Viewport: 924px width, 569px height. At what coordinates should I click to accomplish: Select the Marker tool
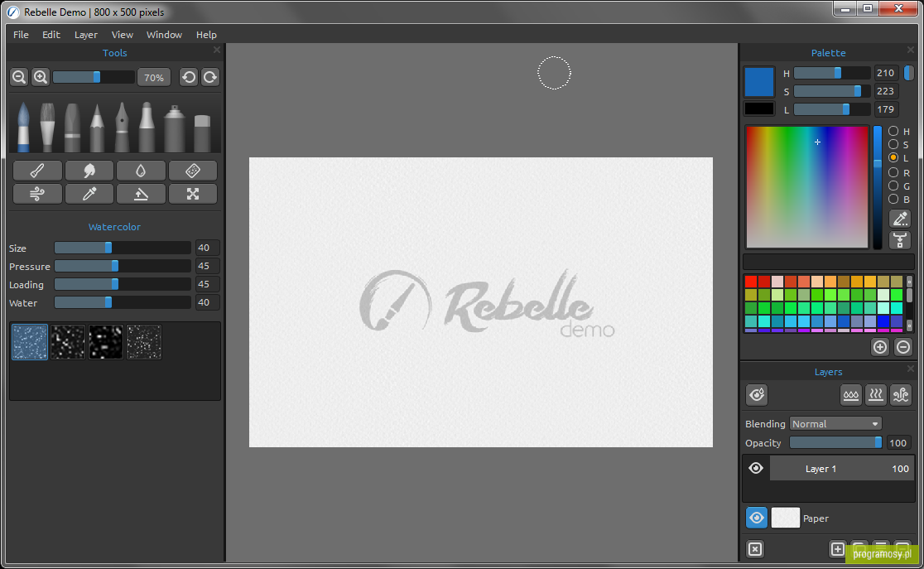(147, 128)
